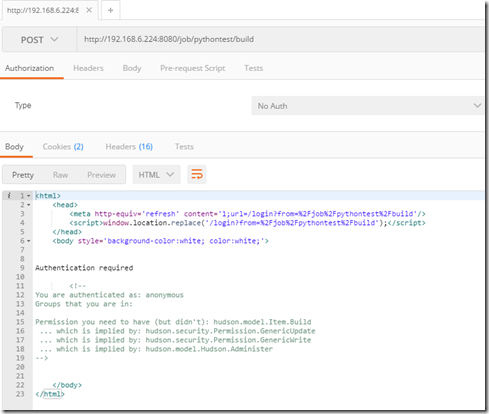Click the meta http-equiv refresh line

(x=248, y=214)
